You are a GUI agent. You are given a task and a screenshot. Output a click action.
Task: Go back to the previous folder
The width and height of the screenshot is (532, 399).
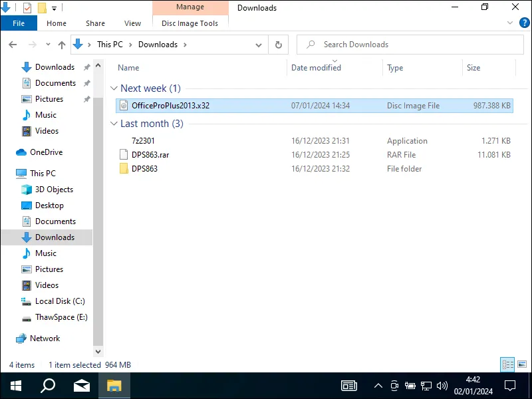pyautogui.click(x=13, y=44)
